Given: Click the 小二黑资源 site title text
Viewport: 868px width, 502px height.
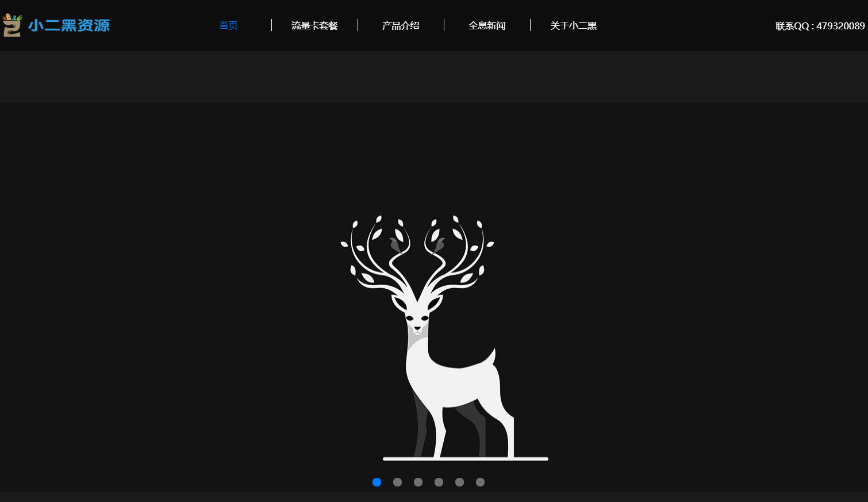Looking at the screenshot, I should (69, 25).
